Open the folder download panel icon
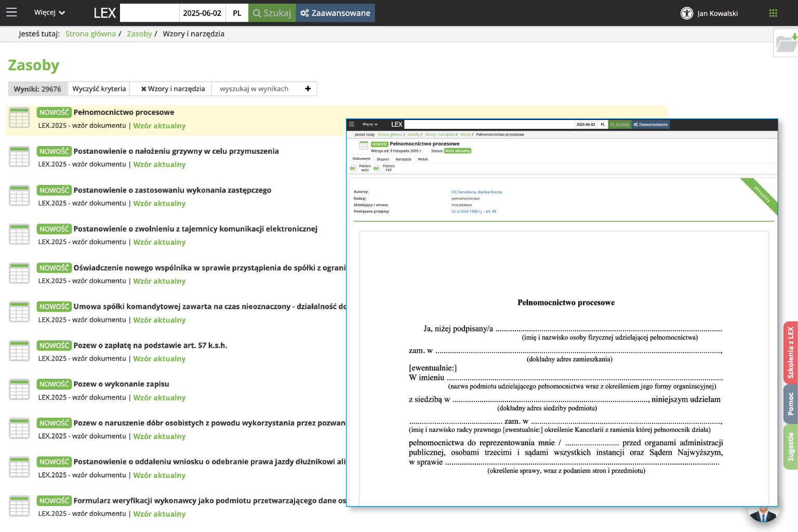The width and height of the screenshot is (798, 532). tap(786, 43)
